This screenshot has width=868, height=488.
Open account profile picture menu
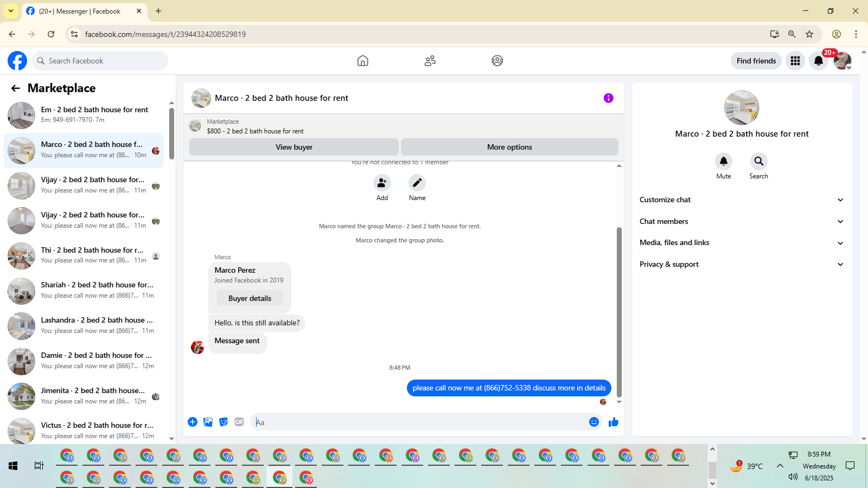[x=842, y=61]
